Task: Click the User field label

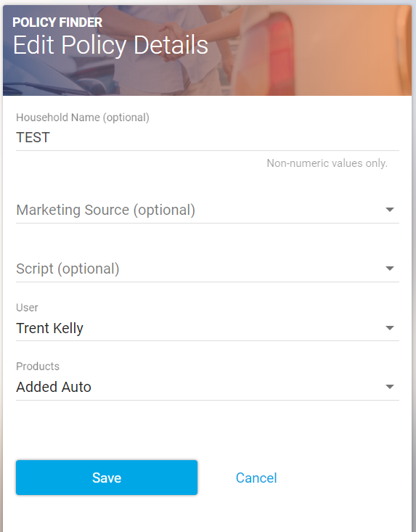Action: 27,308
